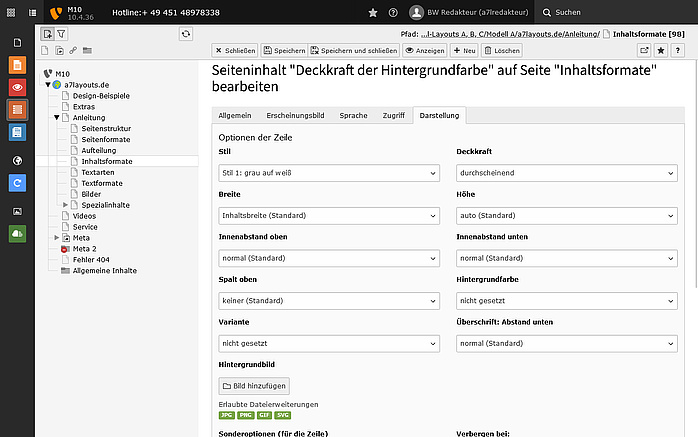Viewport: 698px width, 437px height.
Task: Select the shortcut page type icon above tree
Action: point(59,50)
